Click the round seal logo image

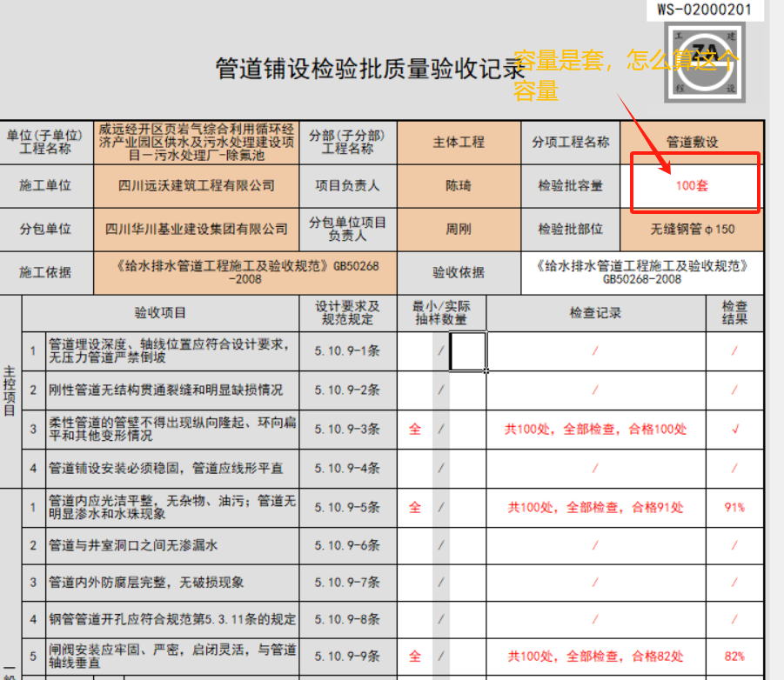coord(705,63)
